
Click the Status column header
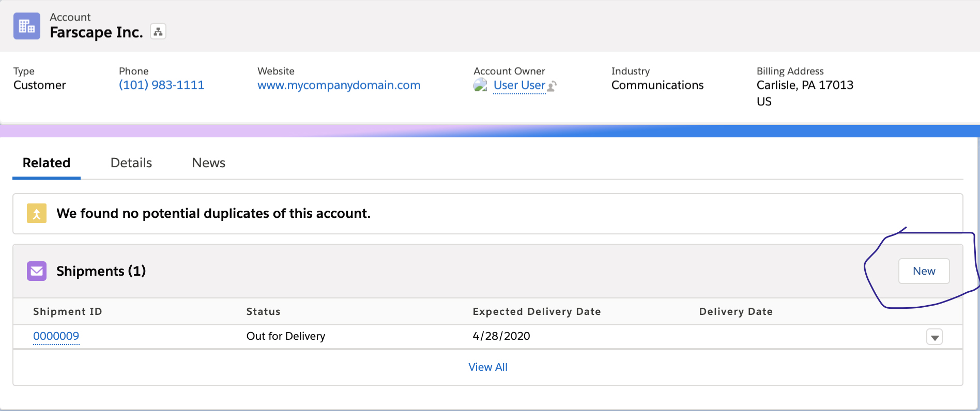click(x=263, y=312)
